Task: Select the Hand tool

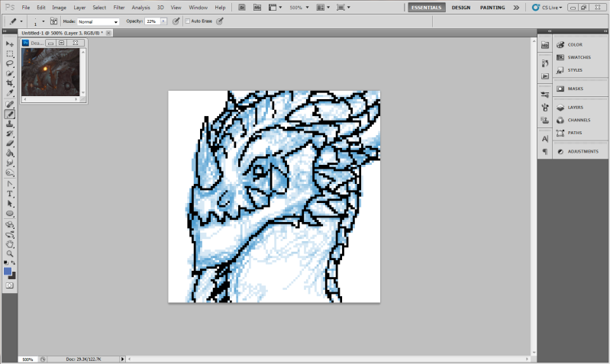Action: 10,244
